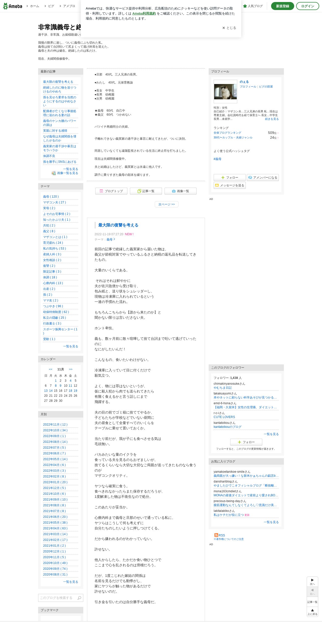Click メッセージを送る button
322x644 pixels.
point(229,185)
